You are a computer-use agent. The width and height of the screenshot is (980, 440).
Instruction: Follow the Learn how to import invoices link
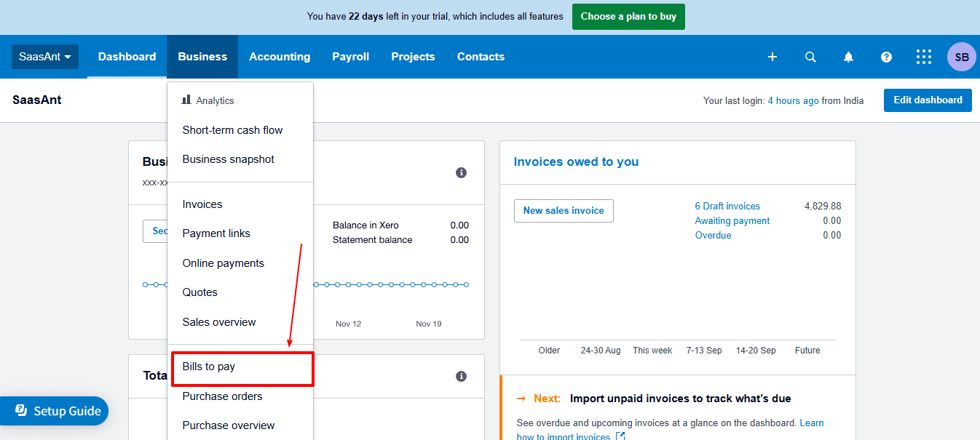tap(813, 423)
